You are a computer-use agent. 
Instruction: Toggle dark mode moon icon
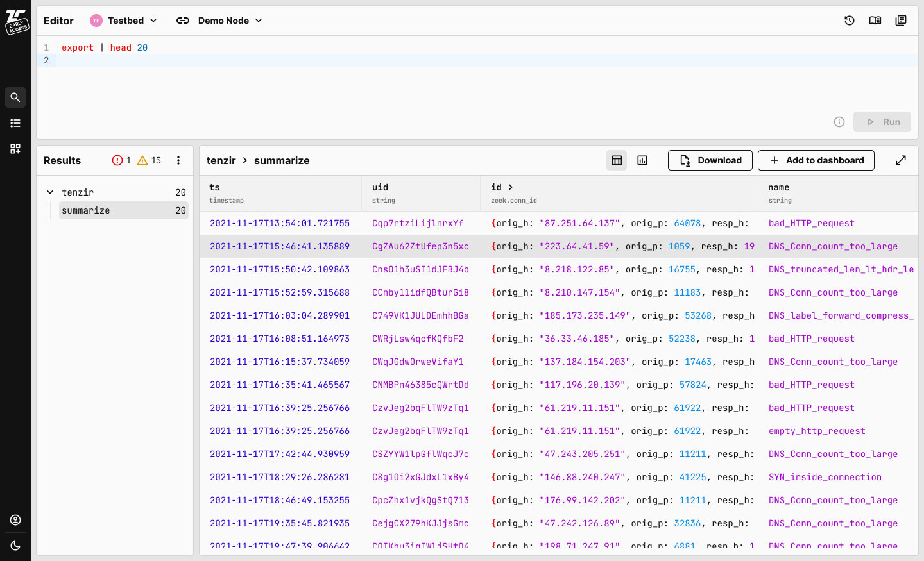point(15,546)
